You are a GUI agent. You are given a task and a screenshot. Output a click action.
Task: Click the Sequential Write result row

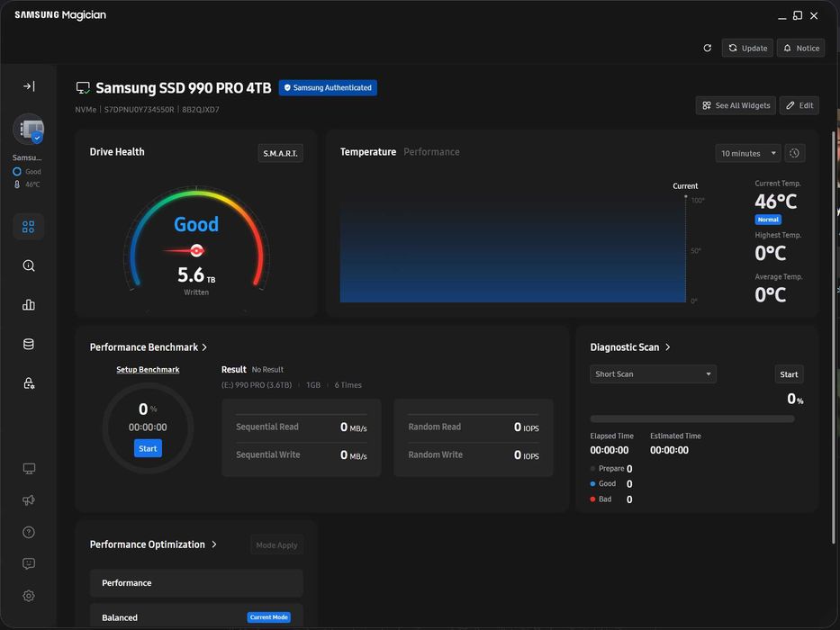[302, 454]
